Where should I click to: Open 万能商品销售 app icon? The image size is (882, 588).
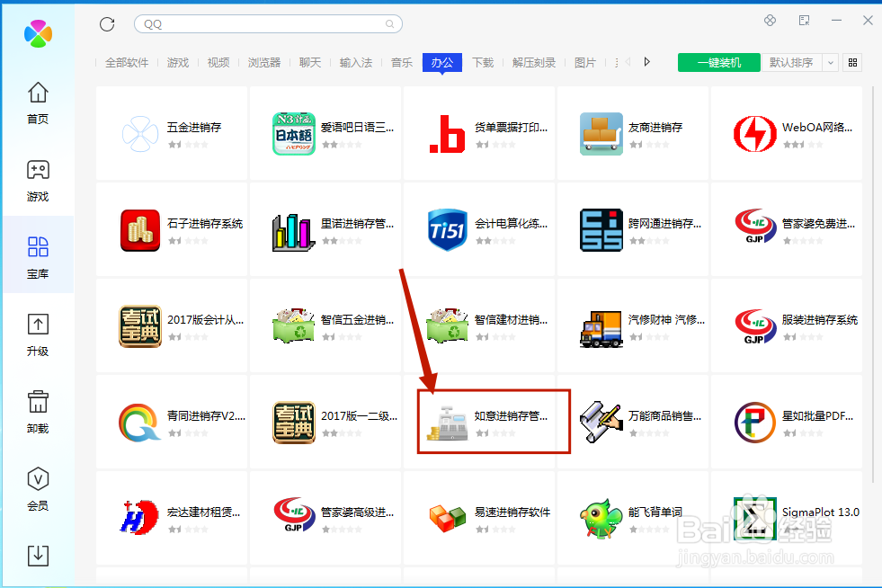(x=601, y=422)
